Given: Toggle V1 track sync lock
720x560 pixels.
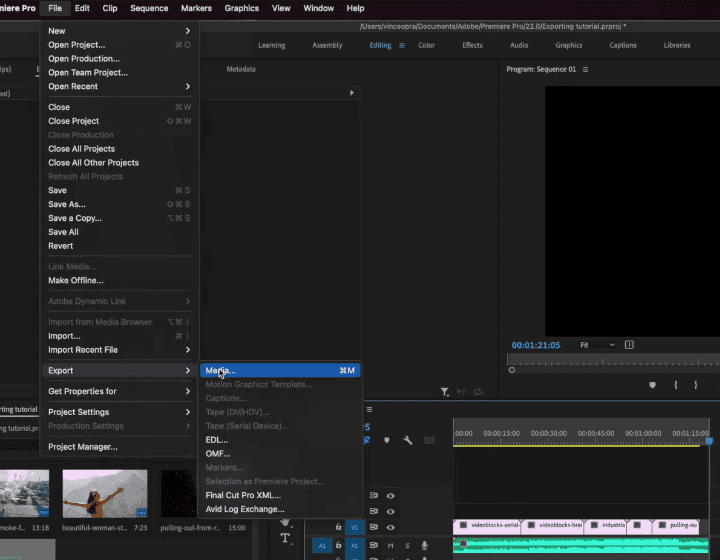Looking at the screenshot, I should click(x=374, y=527).
